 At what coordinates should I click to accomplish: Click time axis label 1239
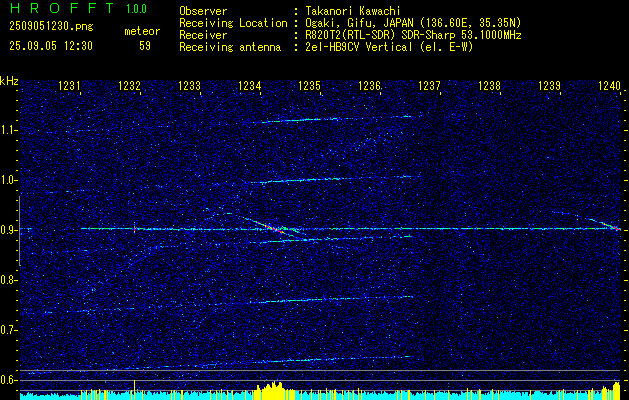[549, 85]
